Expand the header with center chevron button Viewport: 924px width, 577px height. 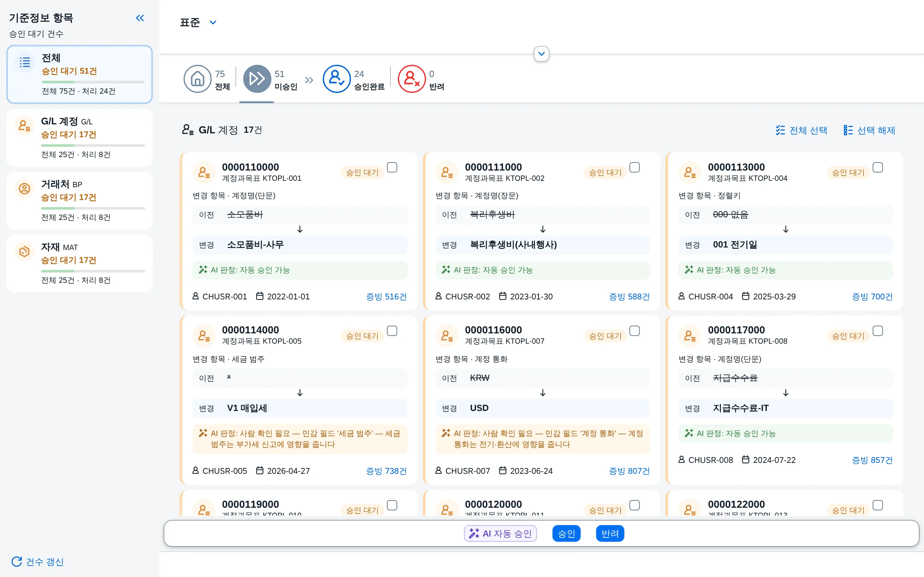[x=542, y=54]
